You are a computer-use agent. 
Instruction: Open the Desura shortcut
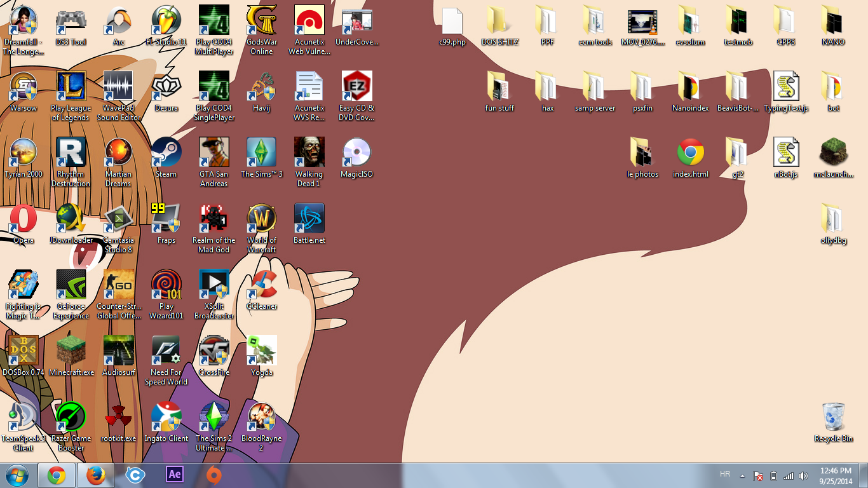click(x=166, y=92)
